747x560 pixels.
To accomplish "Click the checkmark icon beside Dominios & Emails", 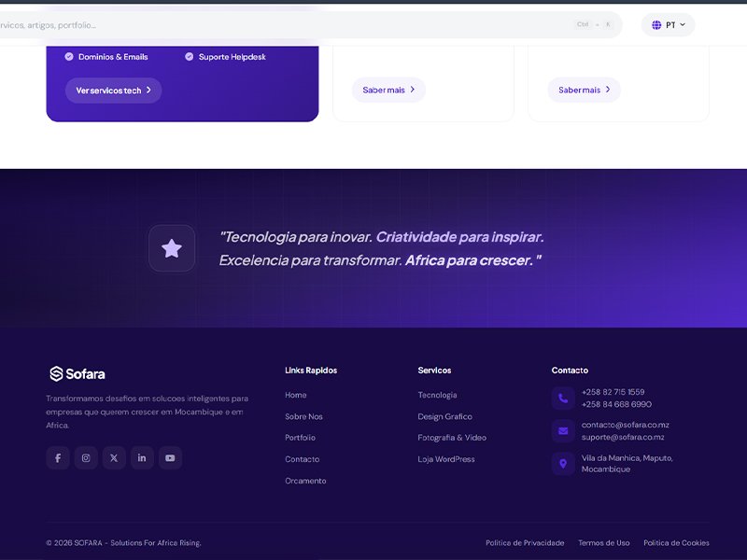I will pos(69,57).
